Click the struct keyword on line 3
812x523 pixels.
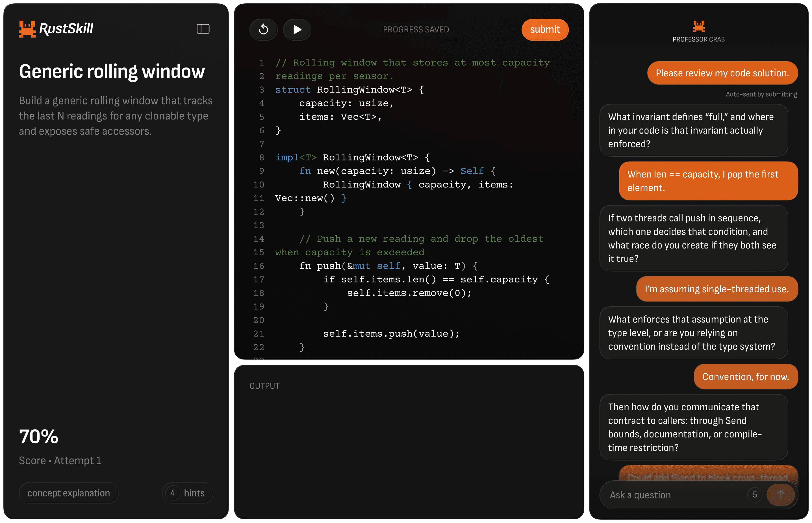click(292, 90)
